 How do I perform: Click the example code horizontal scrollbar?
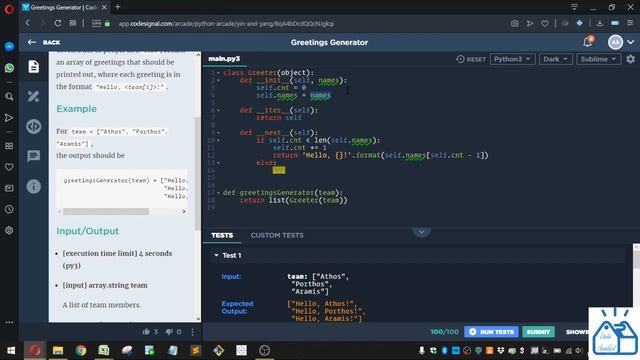coord(106,211)
